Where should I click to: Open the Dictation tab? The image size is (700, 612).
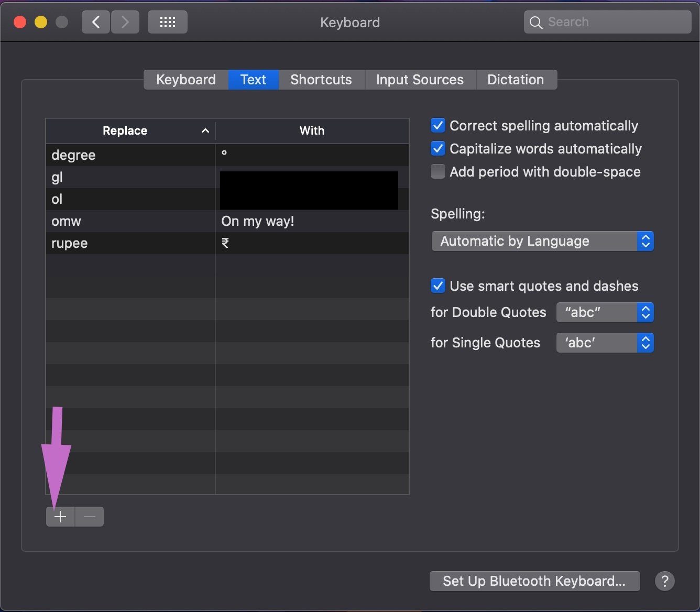pyautogui.click(x=516, y=80)
